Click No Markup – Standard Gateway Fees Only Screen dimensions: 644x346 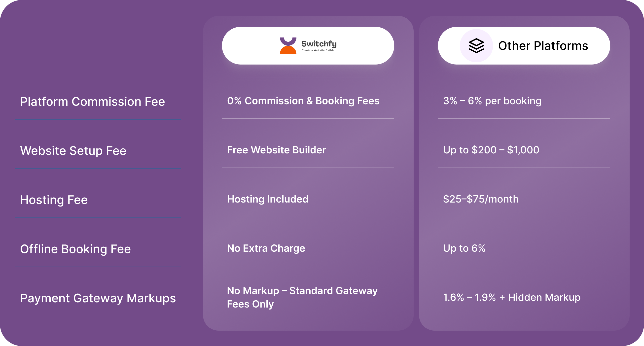tap(302, 297)
